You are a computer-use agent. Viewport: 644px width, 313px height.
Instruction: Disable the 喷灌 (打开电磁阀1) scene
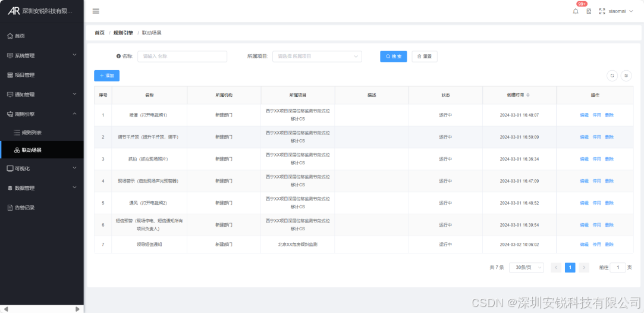[597, 115]
